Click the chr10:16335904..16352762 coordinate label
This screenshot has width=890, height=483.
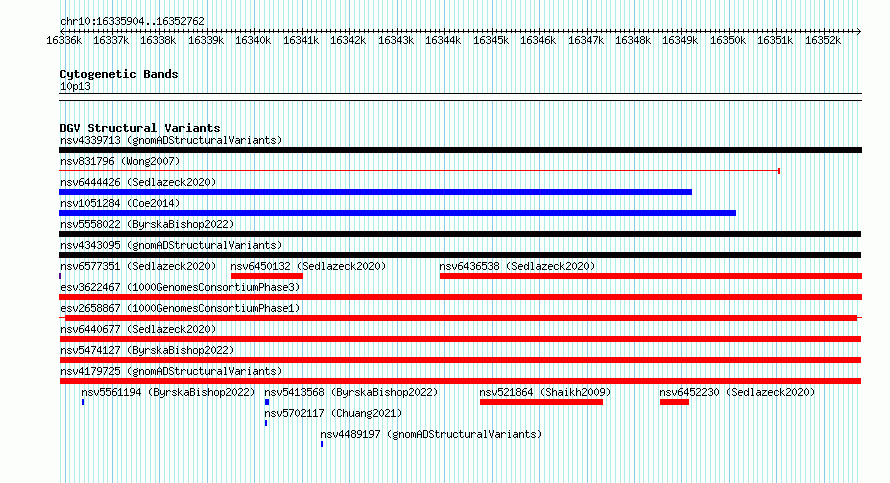132,21
